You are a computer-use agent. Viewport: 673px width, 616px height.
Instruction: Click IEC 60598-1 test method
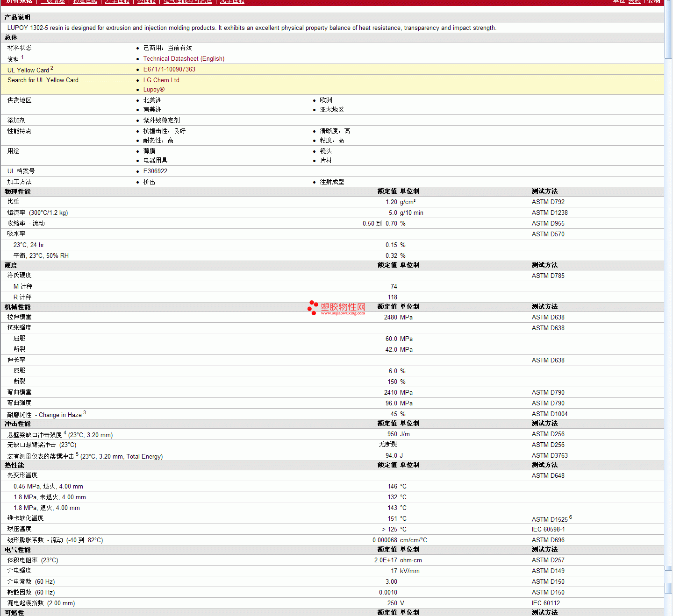pos(548,530)
